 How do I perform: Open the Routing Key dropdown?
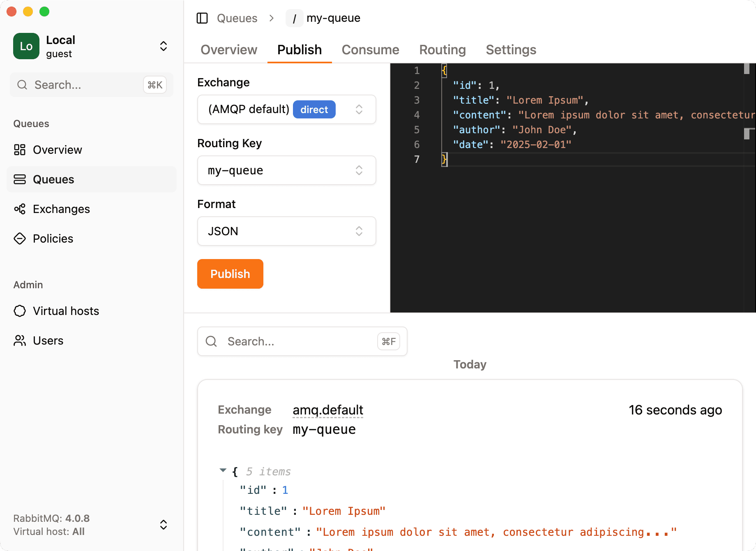pos(359,170)
